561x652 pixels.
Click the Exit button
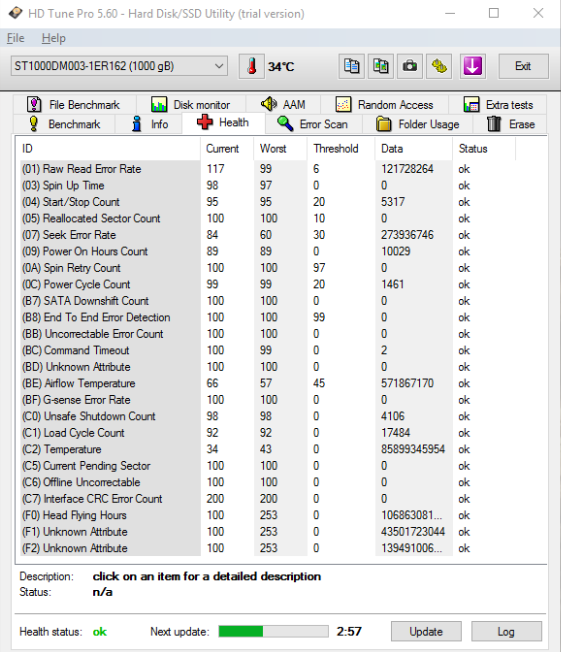(x=523, y=67)
